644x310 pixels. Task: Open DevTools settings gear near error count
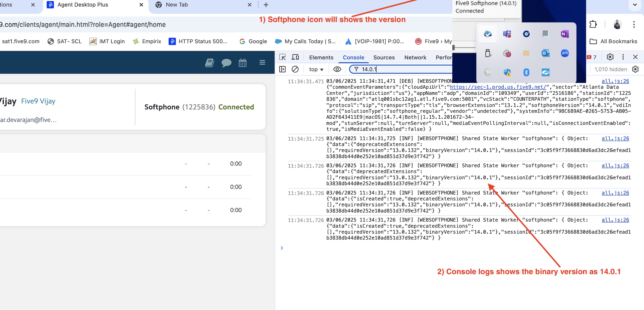[610, 57]
